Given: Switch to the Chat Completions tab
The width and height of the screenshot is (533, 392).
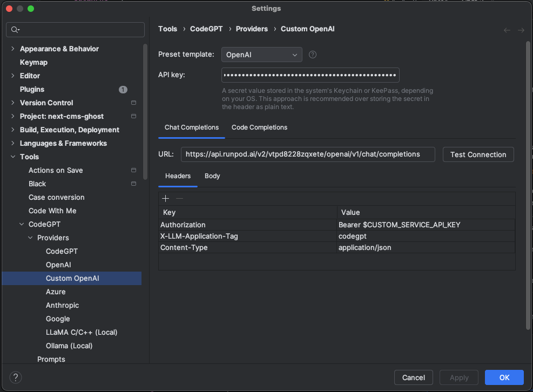Looking at the screenshot, I should coord(192,127).
